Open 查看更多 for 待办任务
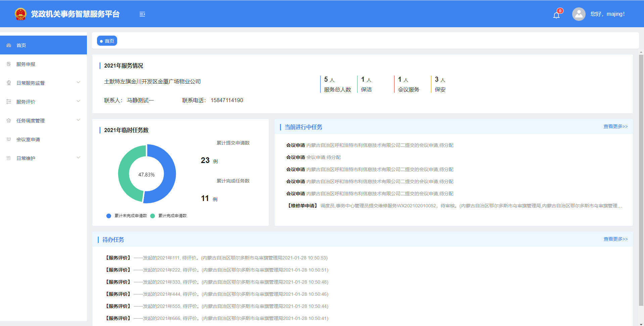This screenshot has height=326, width=644. click(x=615, y=239)
